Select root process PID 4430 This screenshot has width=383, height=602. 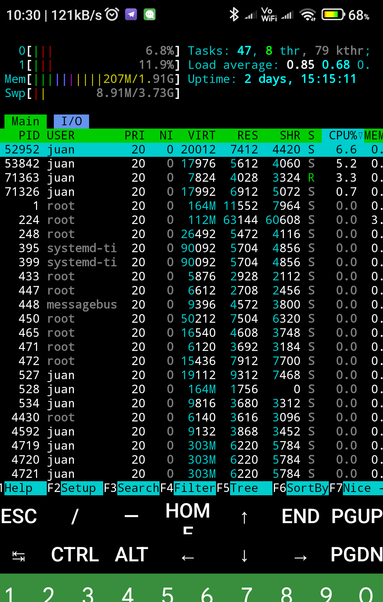[192, 418]
